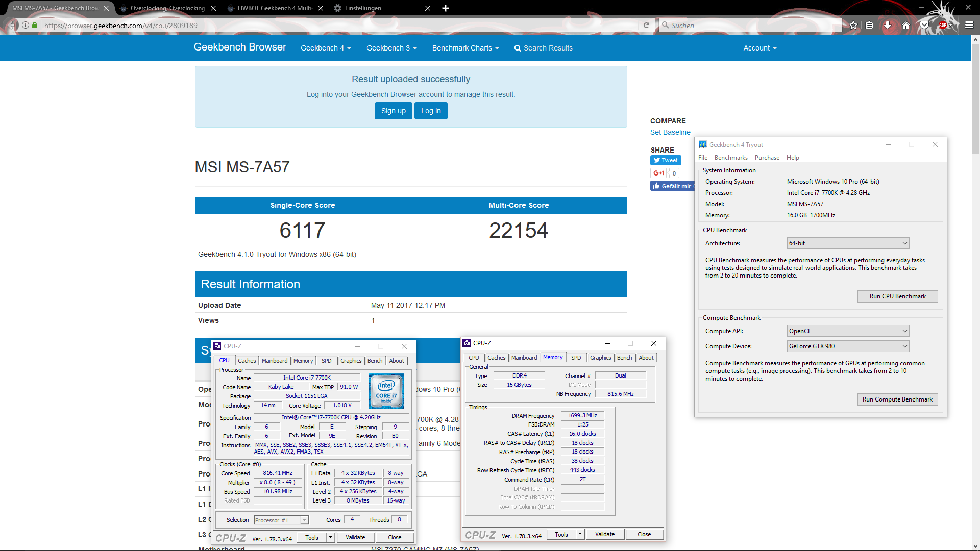Viewport: 980px width, 551px height.
Task: Open Mainboard tab in left CPU-Z window
Action: pos(275,361)
